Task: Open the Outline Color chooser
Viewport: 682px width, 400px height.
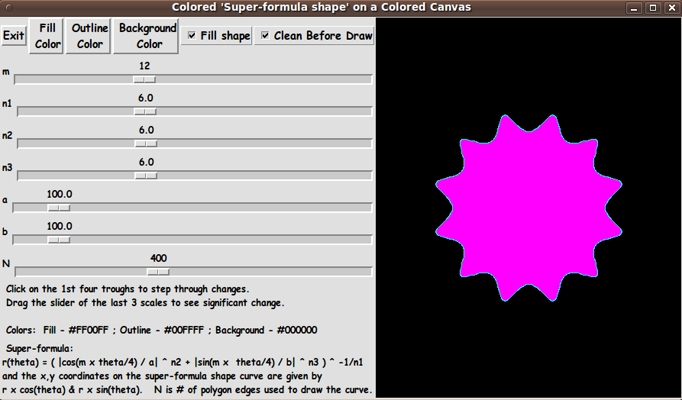Action: point(89,36)
